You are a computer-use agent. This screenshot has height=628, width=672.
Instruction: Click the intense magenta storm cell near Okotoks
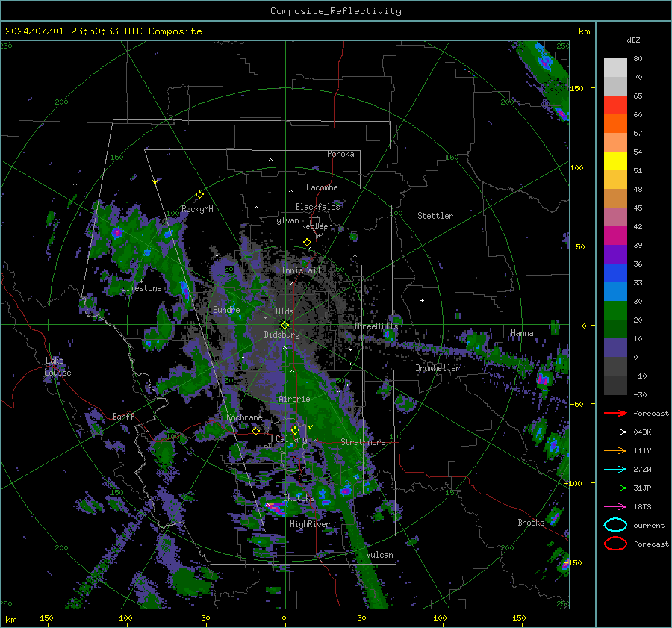pyautogui.click(x=276, y=509)
